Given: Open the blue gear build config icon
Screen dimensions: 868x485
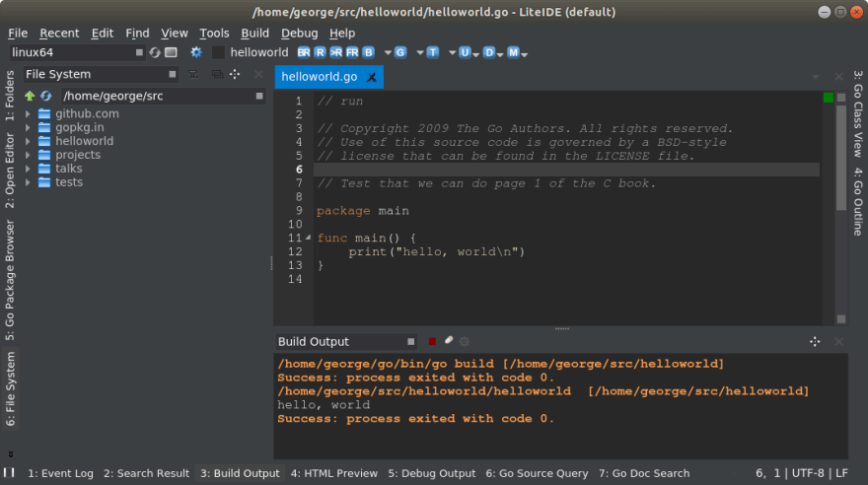Looking at the screenshot, I should [x=196, y=52].
